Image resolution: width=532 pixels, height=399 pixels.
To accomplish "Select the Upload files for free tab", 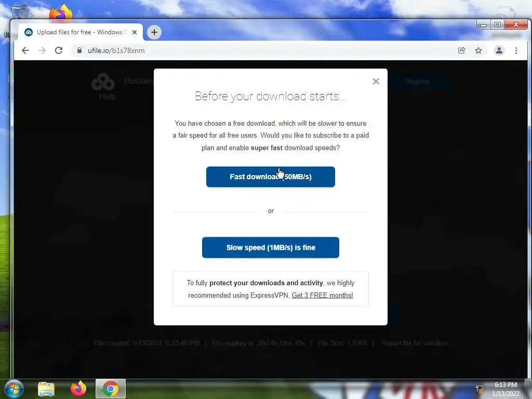I will click(x=81, y=32).
